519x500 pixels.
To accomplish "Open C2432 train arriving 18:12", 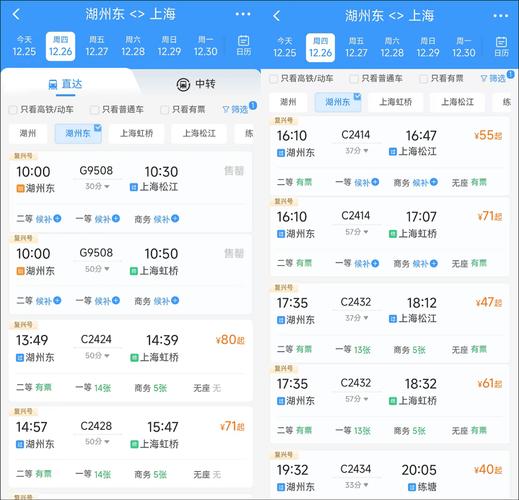I will [x=390, y=322].
